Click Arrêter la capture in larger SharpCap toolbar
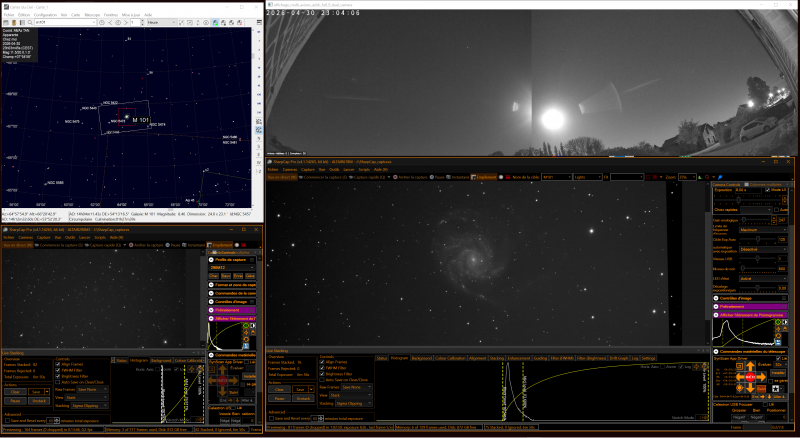Screen dimensions: 800x438 [x=410, y=177]
